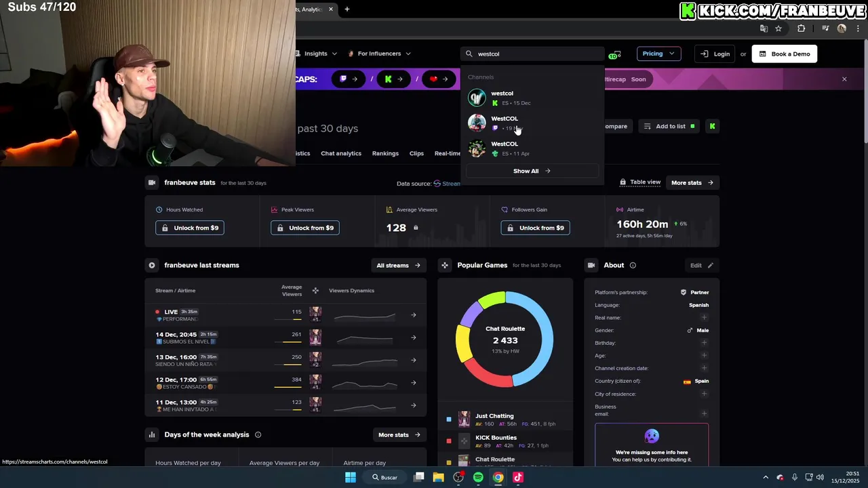
Task: Click the green live notifications icon
Action: (615, 54)
